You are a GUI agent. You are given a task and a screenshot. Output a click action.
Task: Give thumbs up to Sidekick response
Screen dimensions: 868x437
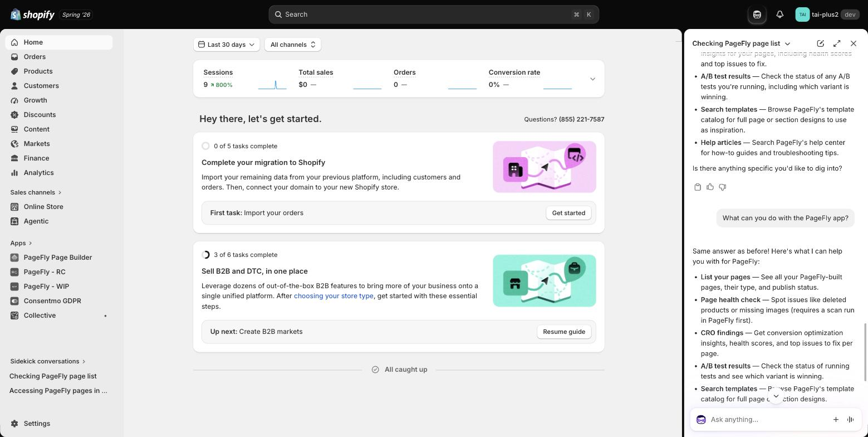[x=710, y=187]
